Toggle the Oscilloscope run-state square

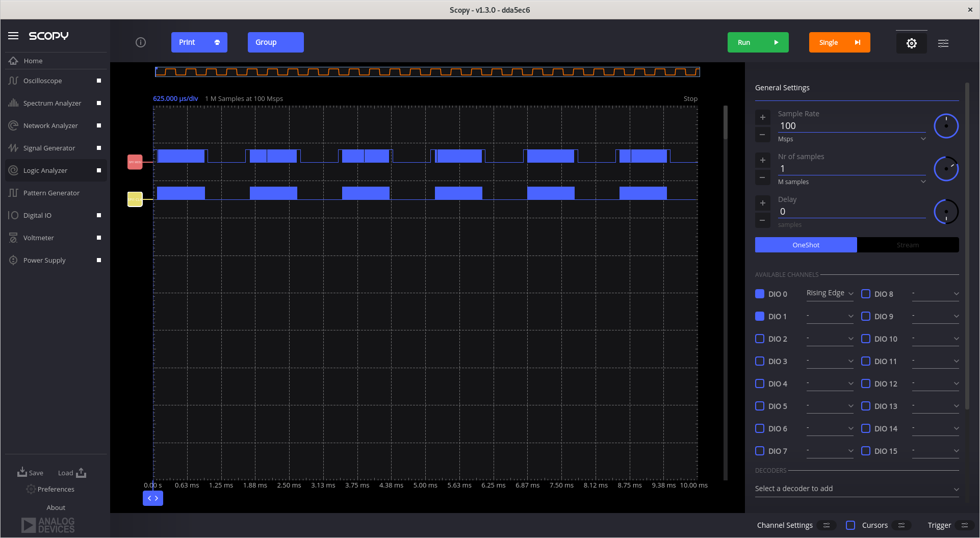pos(99,81)
